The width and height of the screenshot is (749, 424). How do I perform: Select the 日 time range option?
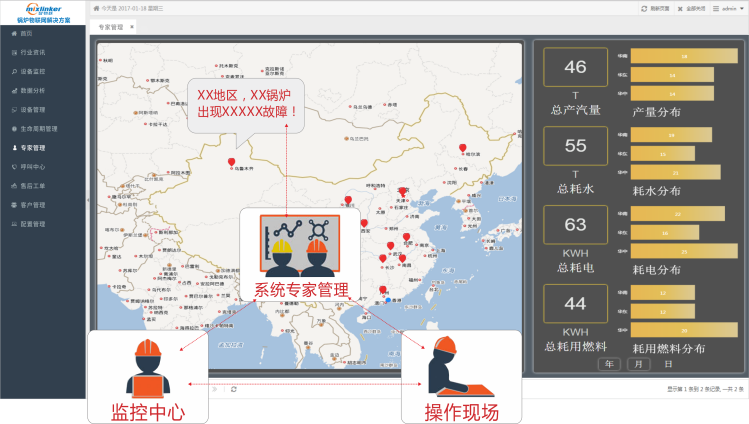pyautogui.click(x=667, y=364)
